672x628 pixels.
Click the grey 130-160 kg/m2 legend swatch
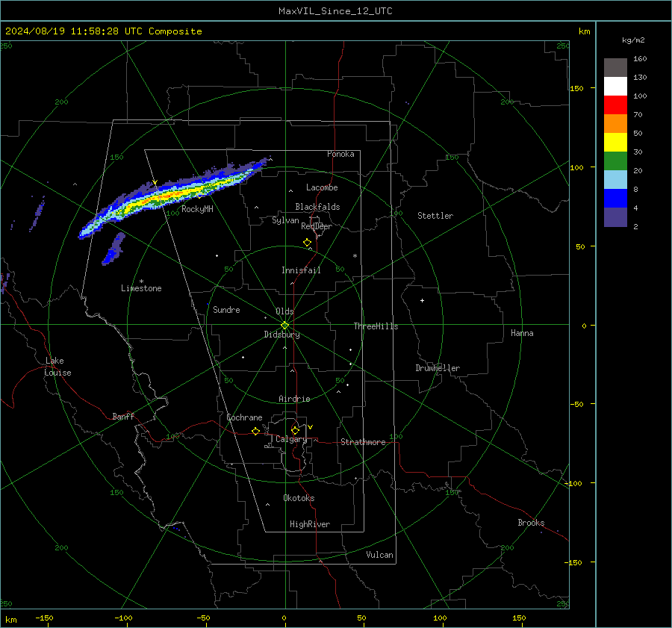(x=615, y=68)
